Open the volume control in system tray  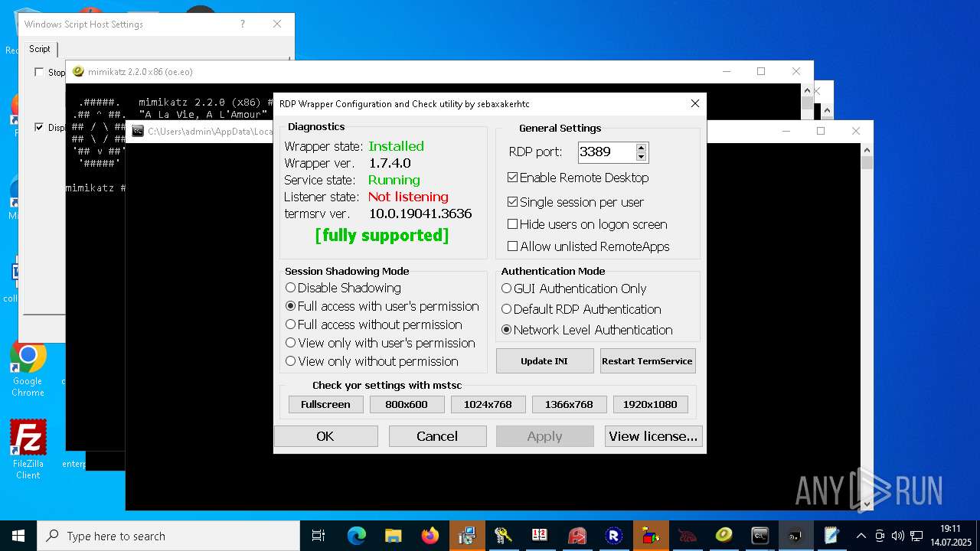(x=897, y=536)
